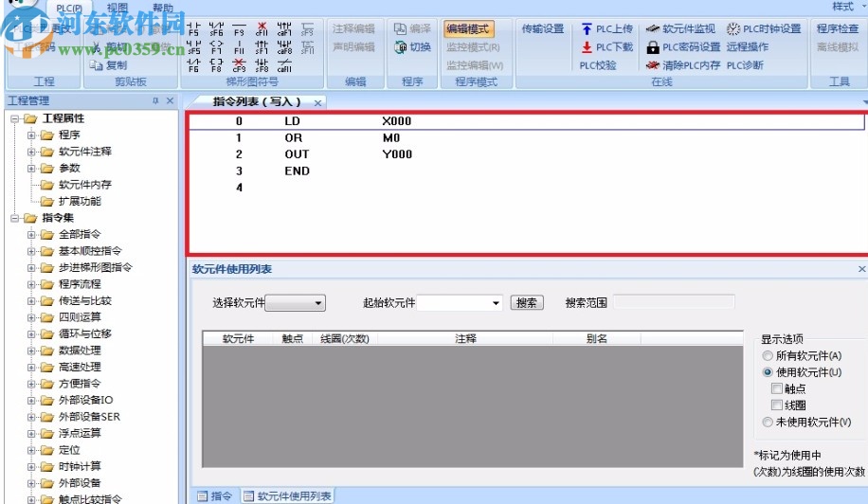
Task: Open the 样式 menu
Action: tap(843, 7)
